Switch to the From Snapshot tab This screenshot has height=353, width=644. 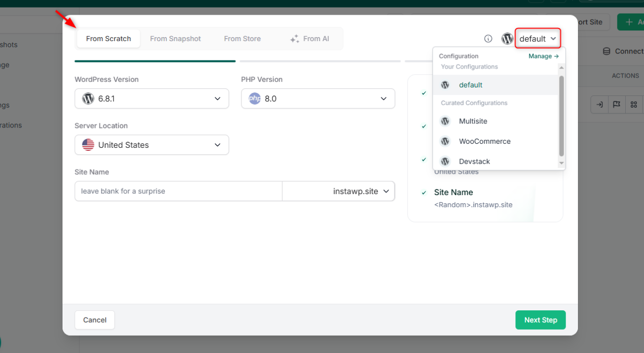click(175, 38)
